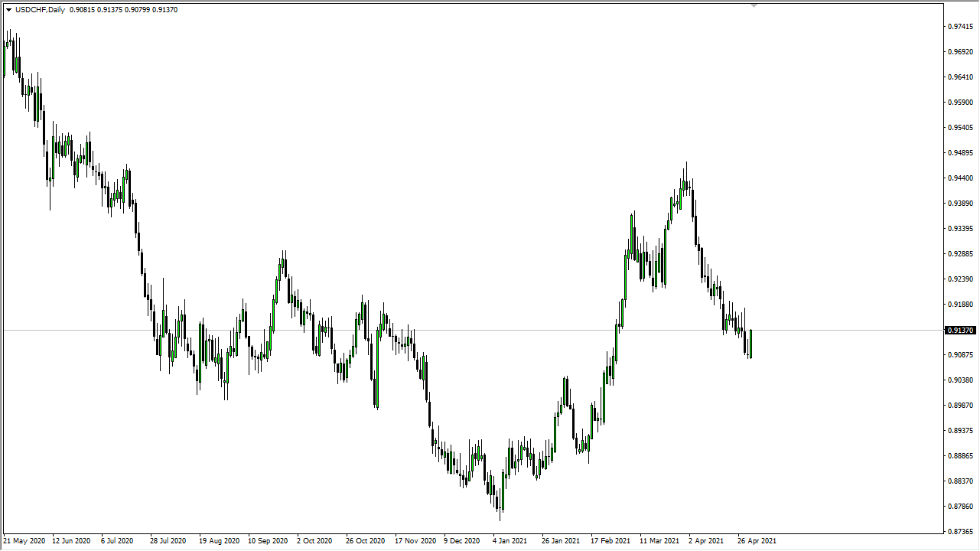This screenshot has width=980, height=551.
Task: Select the USDCHF,Daily chart title label
Action: 42,11
